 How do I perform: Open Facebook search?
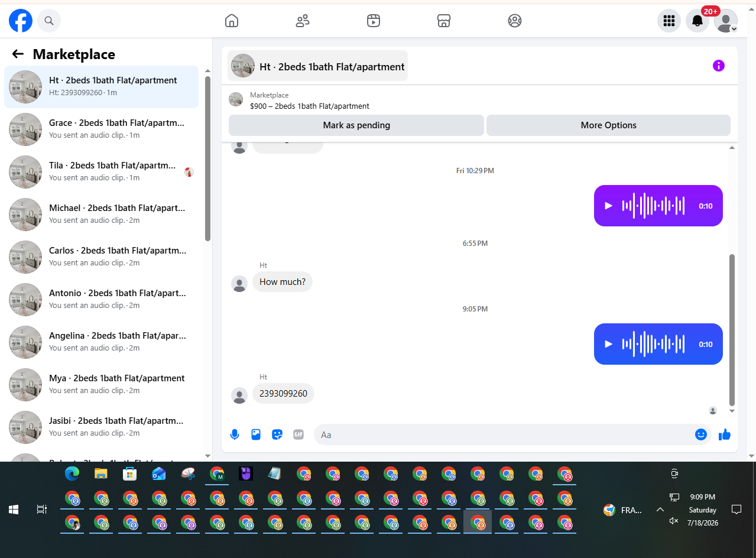tap(49, 21)
